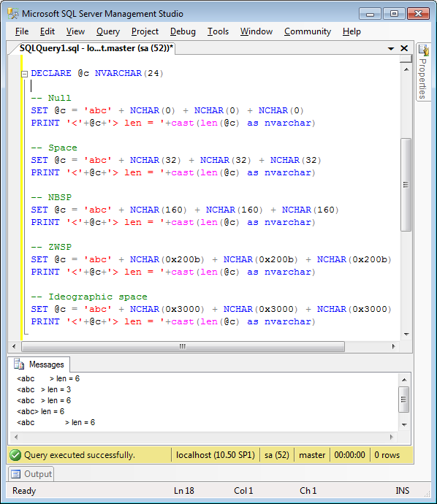Open the Output window tab
The image size is (437, 504).
pyautogui.click(x=31, y=474)
